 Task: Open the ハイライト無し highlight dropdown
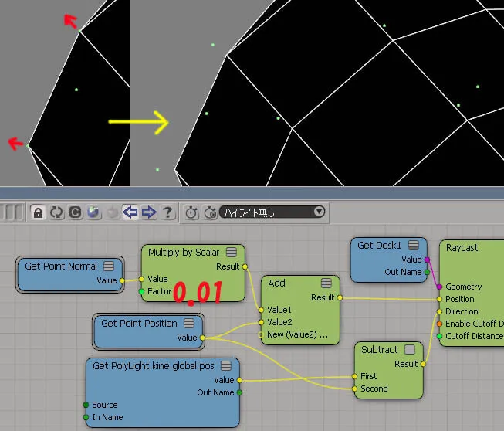pos(272,212)
